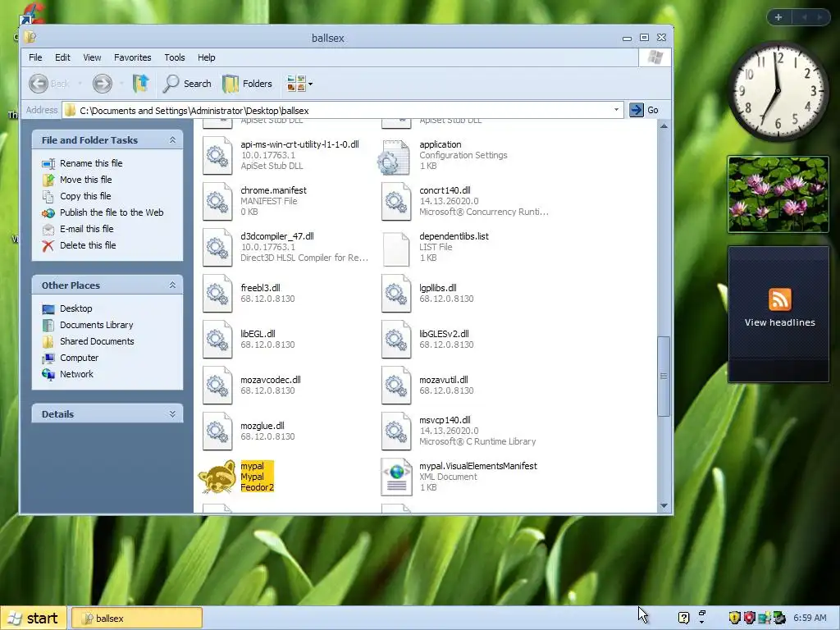The image size is (840, 630).
Task: Select the lgpllibs.dll file icon
Action: tap(396, 294)
